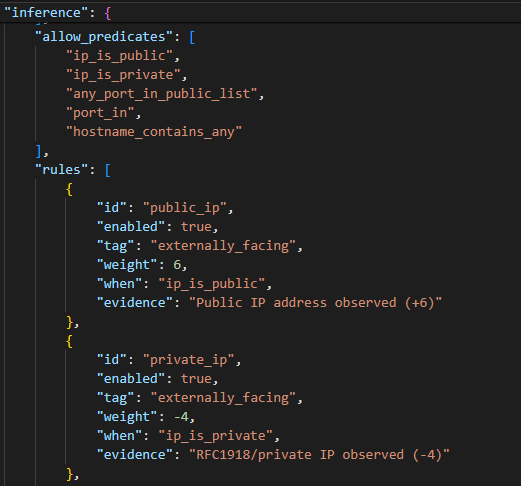Click the "ip_is_public" entry in allow_predicates

click(x=119, y=56)
